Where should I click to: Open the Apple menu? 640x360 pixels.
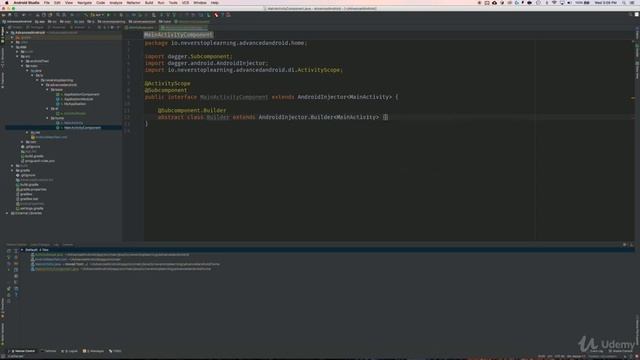pyautogui.click(x=7, y=2)
